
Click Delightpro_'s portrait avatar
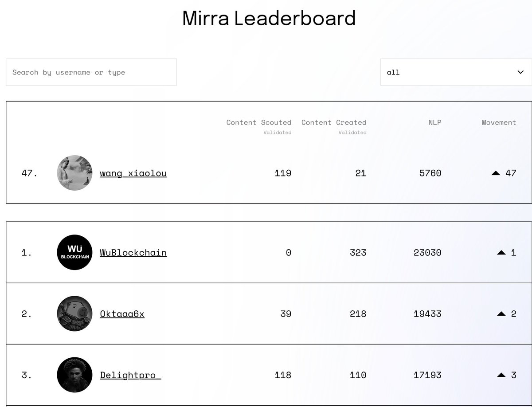pyautogui.click(x=74, y=375)
